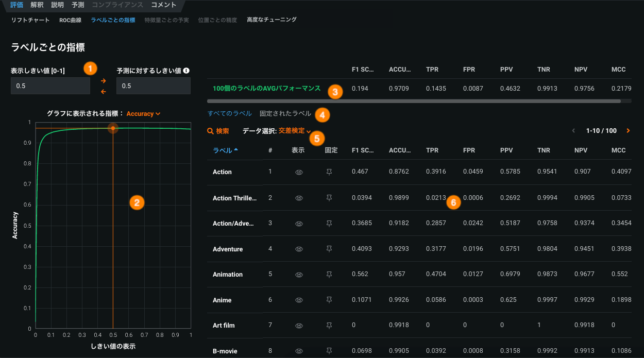Show Anime label on the graph
The height and width of the screenshot is (358, 644).
[299, 300]
